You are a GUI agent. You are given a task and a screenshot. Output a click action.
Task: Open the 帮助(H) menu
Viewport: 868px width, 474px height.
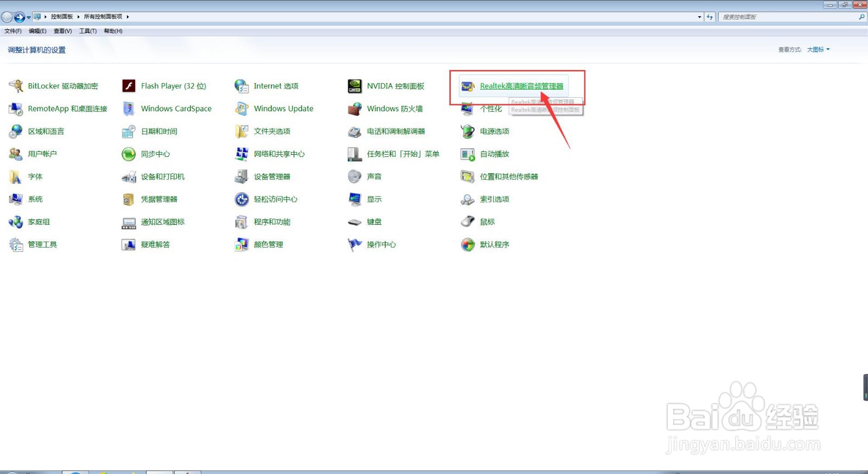(x=113, y=31)
